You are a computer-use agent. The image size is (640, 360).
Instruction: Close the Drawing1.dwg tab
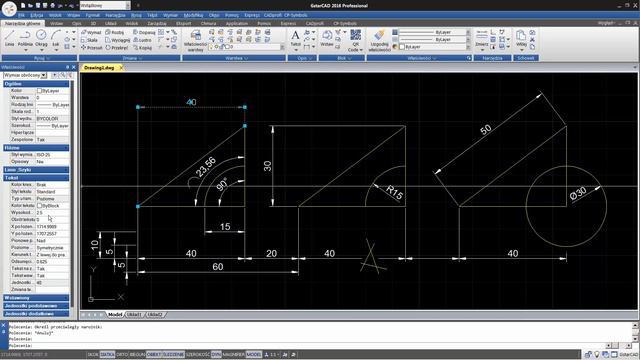(121, 68)
